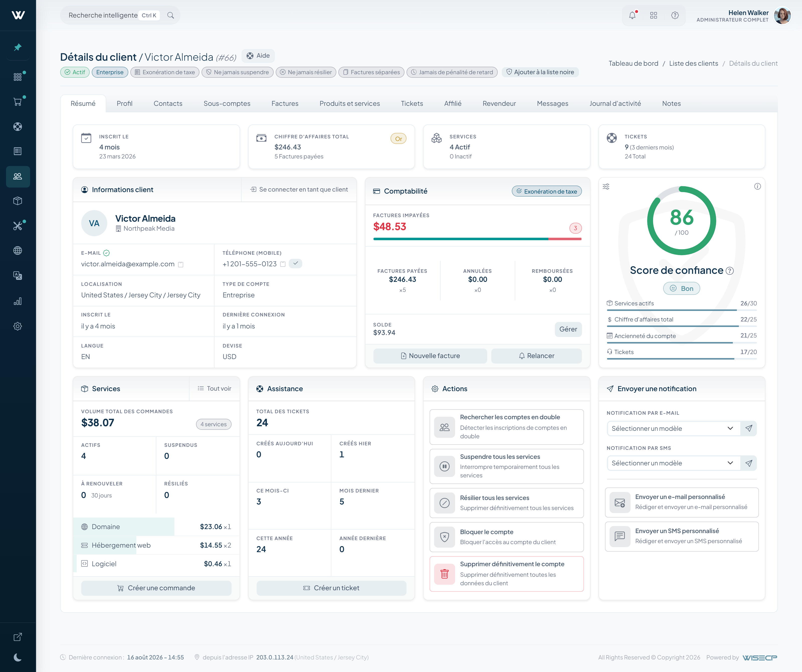Open notifications bell icon
Image resolution: width=802 pixels, height=672 pixels.
(632, 15)
